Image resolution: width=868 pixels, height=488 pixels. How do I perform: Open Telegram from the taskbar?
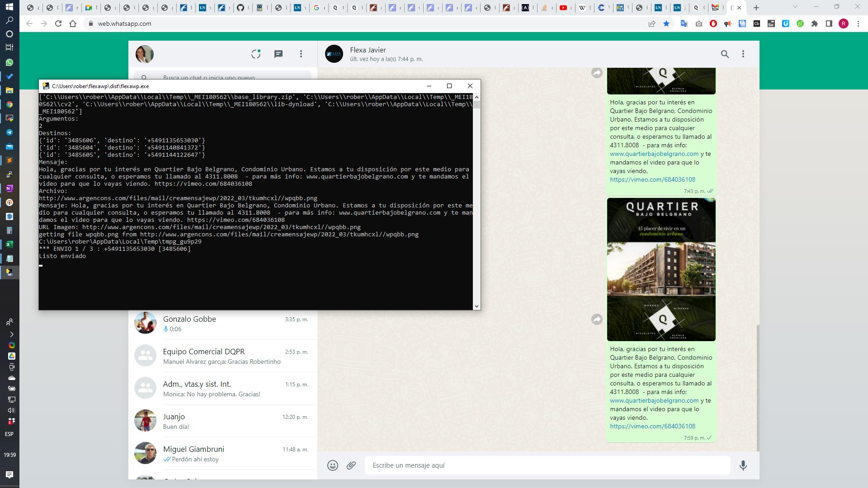point(9,132)
